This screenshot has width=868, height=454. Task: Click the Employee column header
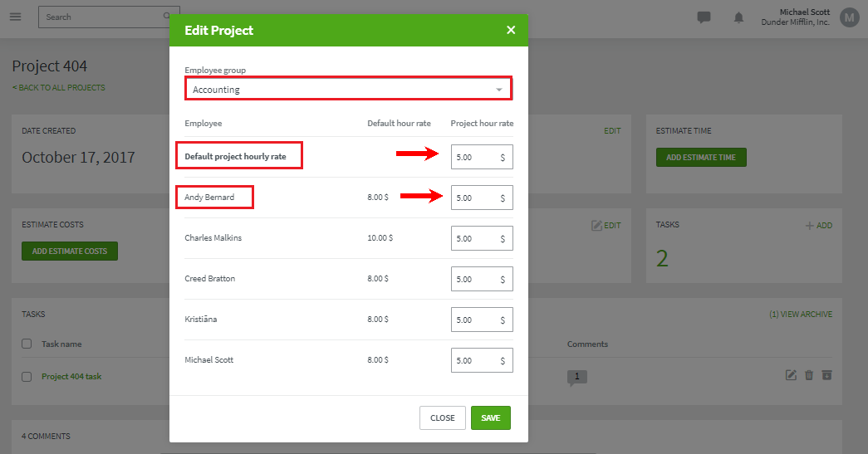click(204, 124)
